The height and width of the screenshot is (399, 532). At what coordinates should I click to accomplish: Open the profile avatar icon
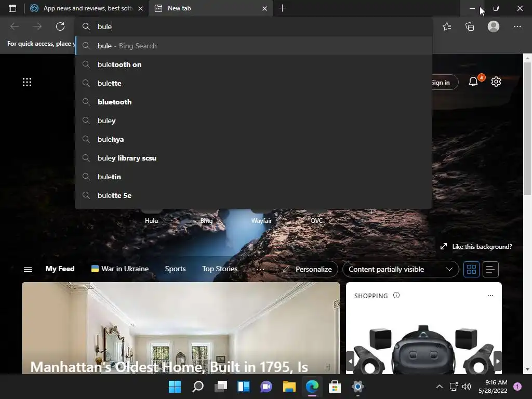494,26
